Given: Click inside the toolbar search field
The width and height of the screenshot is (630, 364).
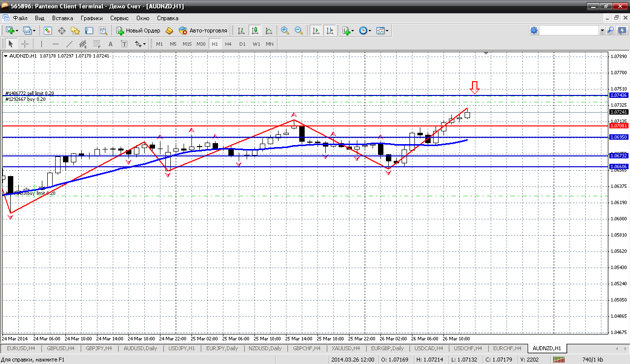Looking at the screenshot, I should click(569, 30).
